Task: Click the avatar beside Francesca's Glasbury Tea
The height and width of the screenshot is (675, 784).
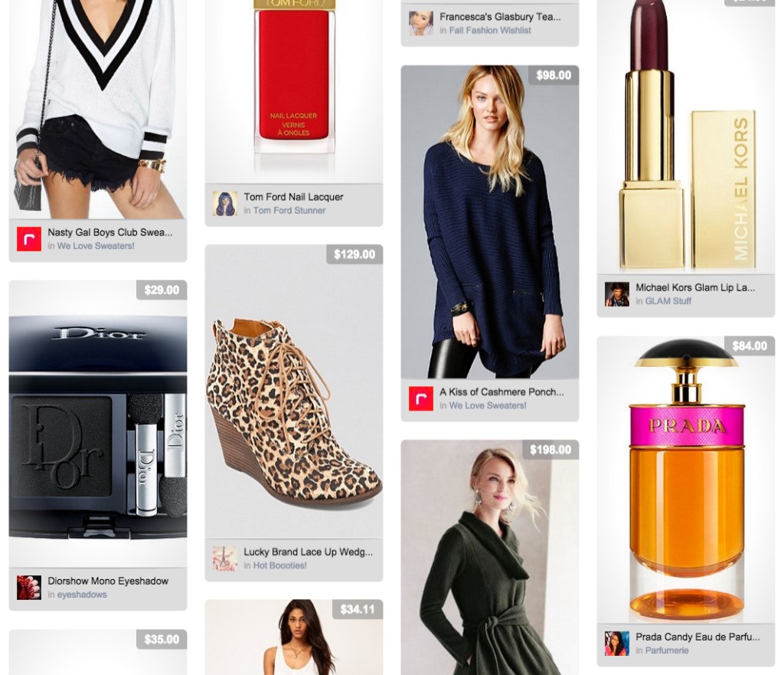Action: click(x=421, y=24)
